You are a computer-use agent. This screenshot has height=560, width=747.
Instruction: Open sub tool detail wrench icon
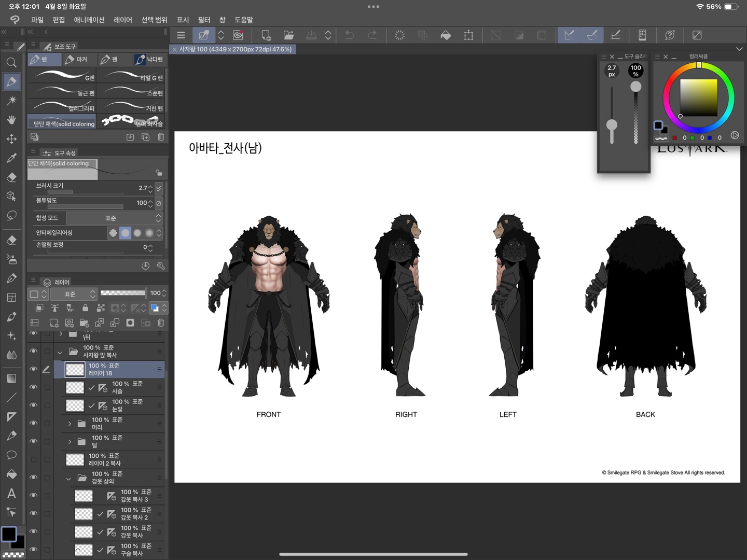tap(161, 265)
